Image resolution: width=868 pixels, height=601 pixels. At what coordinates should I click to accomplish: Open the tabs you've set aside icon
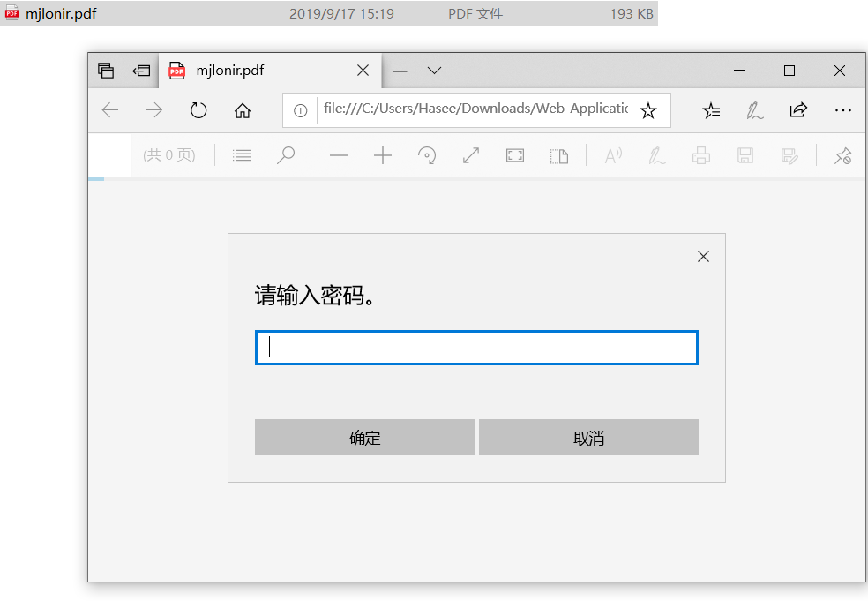(x=106, y=71)
